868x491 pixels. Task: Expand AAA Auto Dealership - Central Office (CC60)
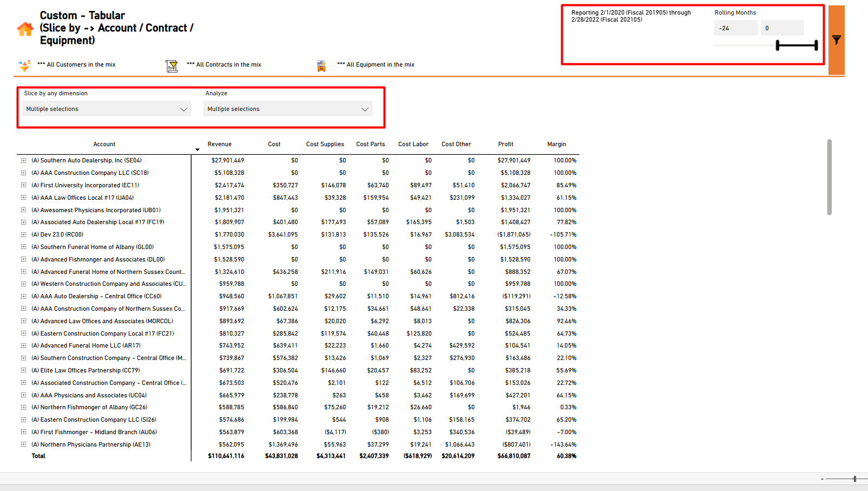coord(24,296)
